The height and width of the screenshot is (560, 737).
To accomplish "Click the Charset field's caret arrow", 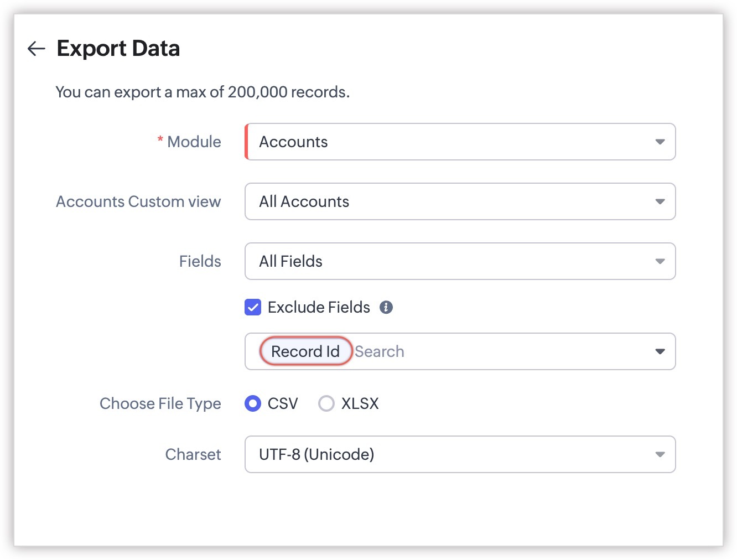I will click(660, 455).
